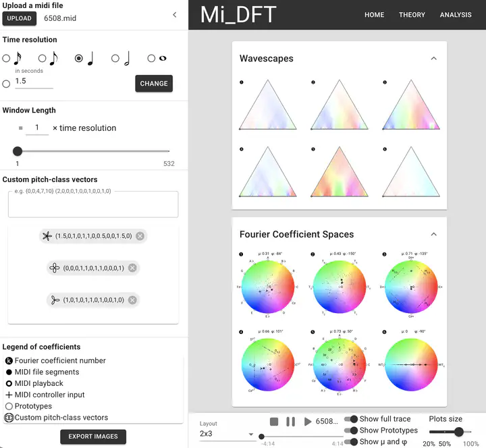
Task: Click the stop playback button
Action: pos(274,422)
